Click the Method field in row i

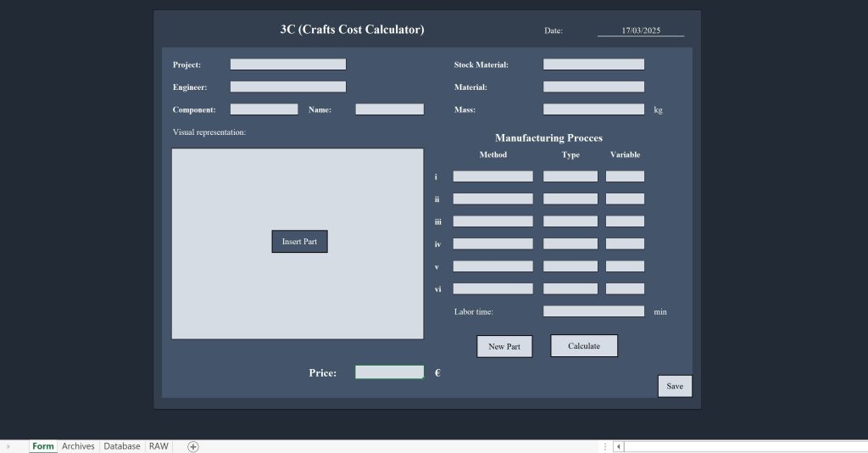click(492, 176)
